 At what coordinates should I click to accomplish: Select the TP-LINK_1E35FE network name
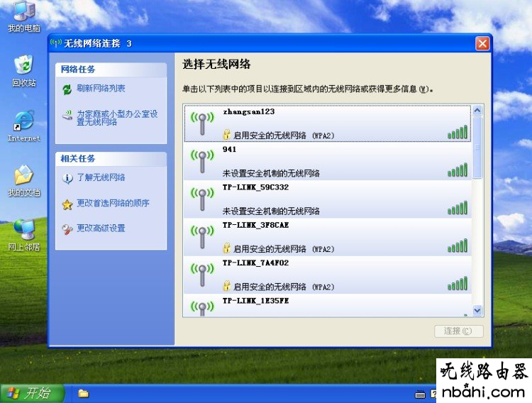(255, 301)
